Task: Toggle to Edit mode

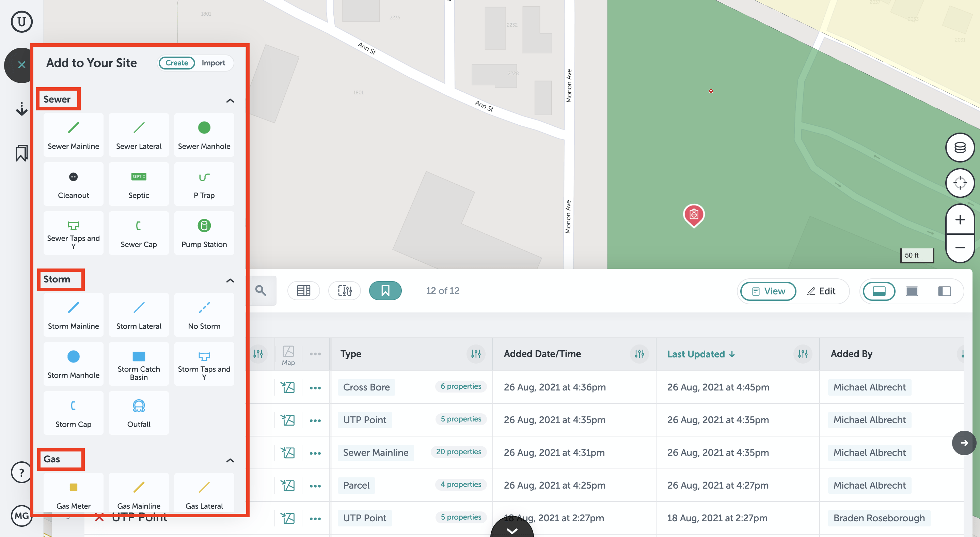Action: (x=821, y=291)
